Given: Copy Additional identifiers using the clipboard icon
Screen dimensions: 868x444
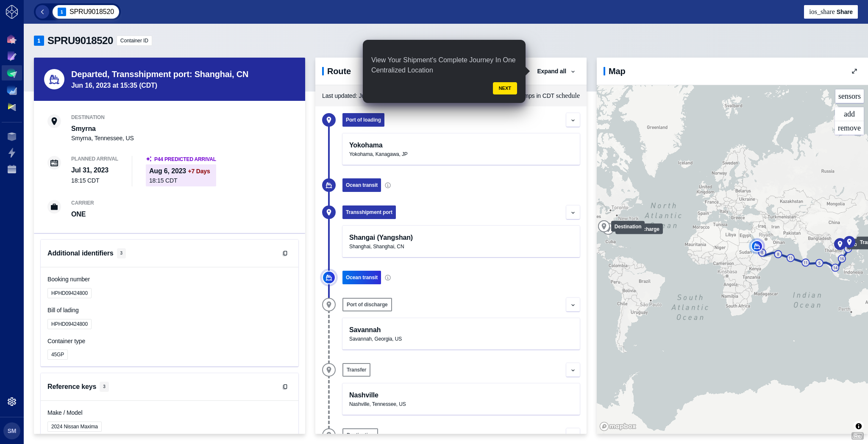Looking at the screenshot, I should tap(285, 253).
